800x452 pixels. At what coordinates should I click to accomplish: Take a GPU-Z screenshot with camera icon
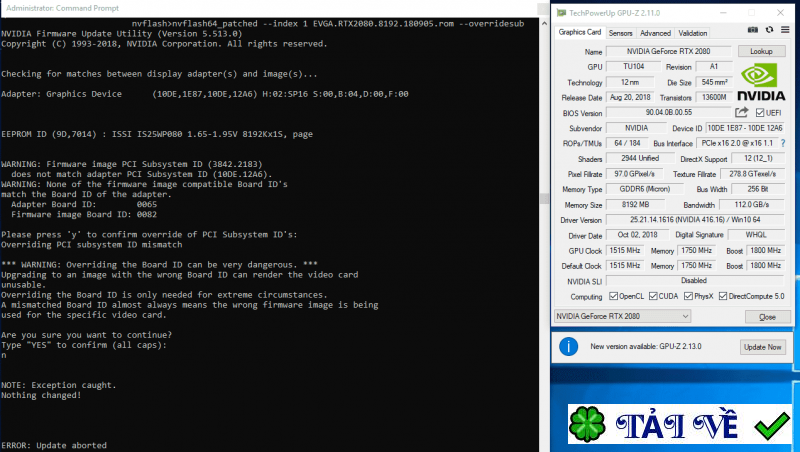(x=753, y=30)
